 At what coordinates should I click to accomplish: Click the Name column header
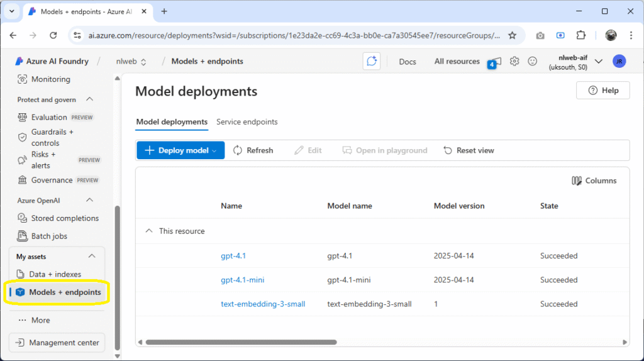(x=231, y=206)
